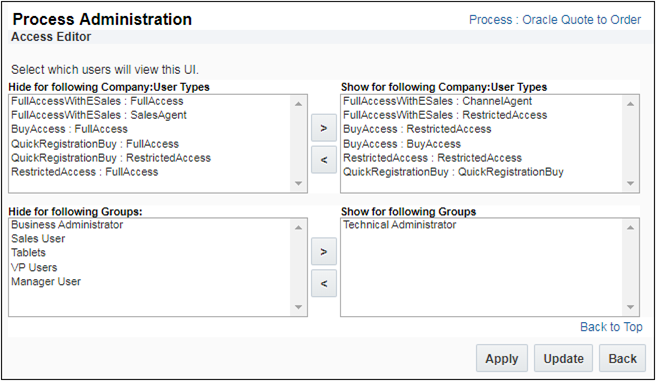Screen dimensions: 656x381
Task: Click the move-left arrow button for Groups
Action: tap(324, 283)
